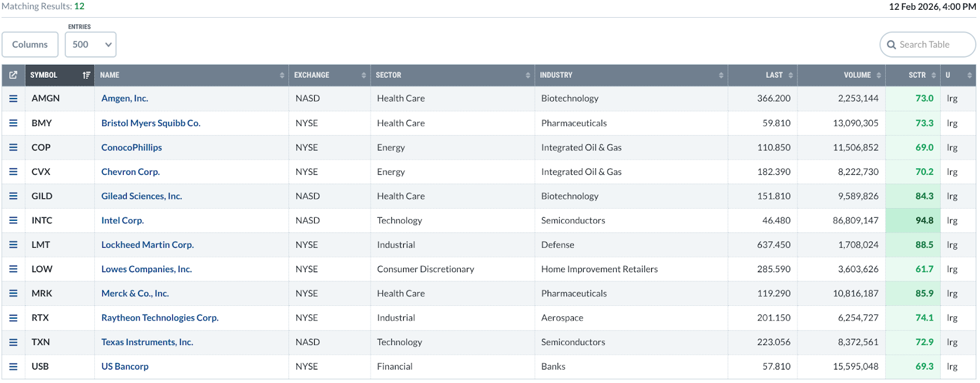Sort by the LAST price column
The image size is (980, 383).
click(774, 75)
